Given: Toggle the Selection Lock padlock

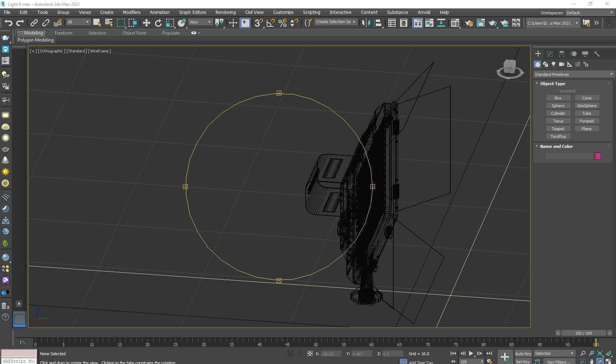Looking at the screenshot, I should click(x=300, y=353).
